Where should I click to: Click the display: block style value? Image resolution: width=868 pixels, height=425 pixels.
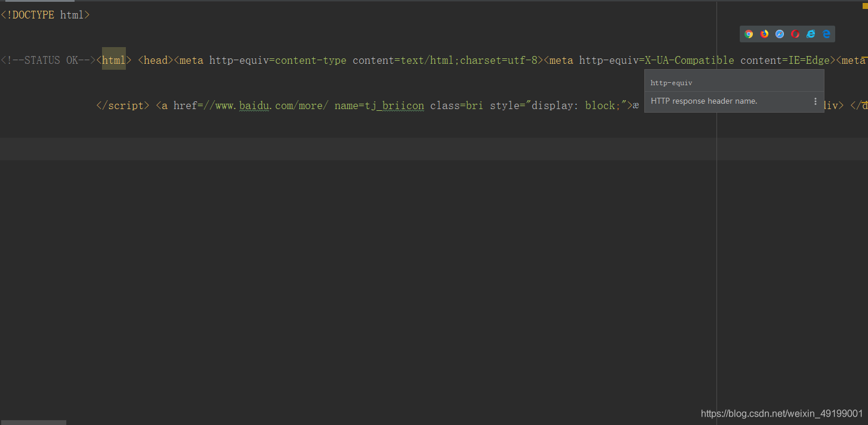[x=576, y=106]
